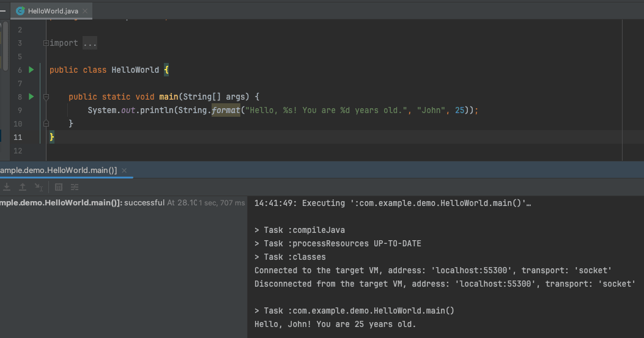Click the upward arrow toolbar icon
Screen dimensions: 644x338
(x=23, y=187)
